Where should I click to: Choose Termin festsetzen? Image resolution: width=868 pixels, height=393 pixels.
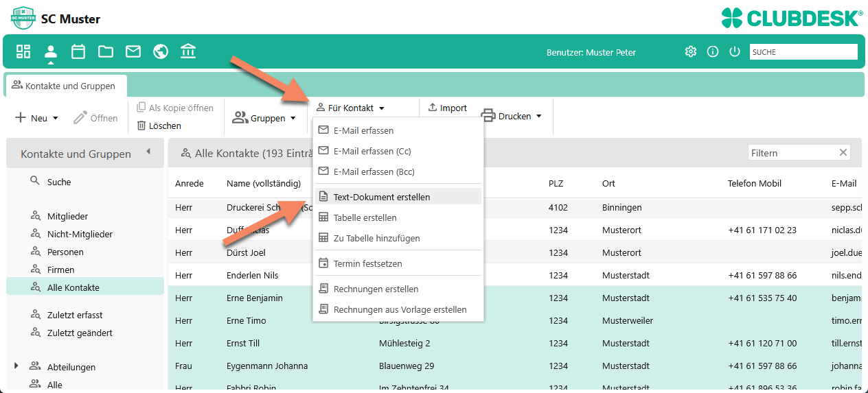(x=398, y=263)
